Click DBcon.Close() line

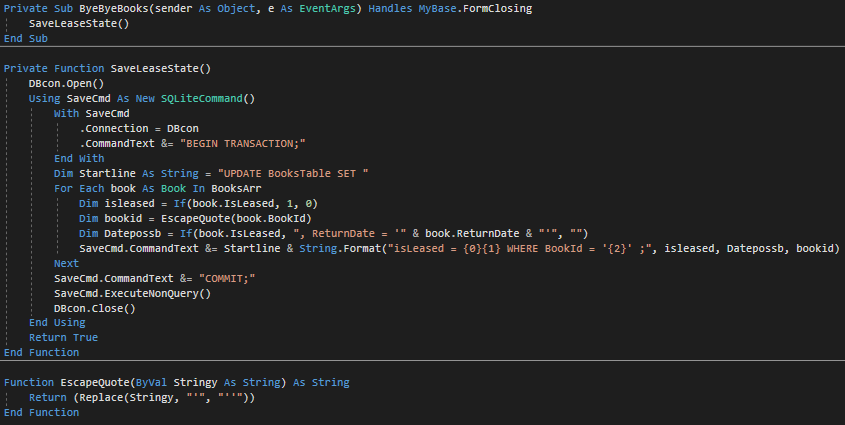pos(95,309)
